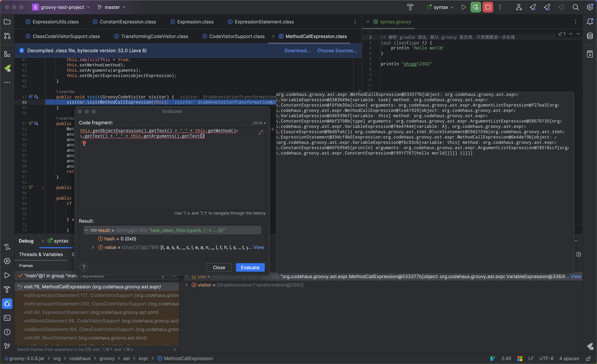Click the green Run button
597x364 pixels.
(464, 7)
